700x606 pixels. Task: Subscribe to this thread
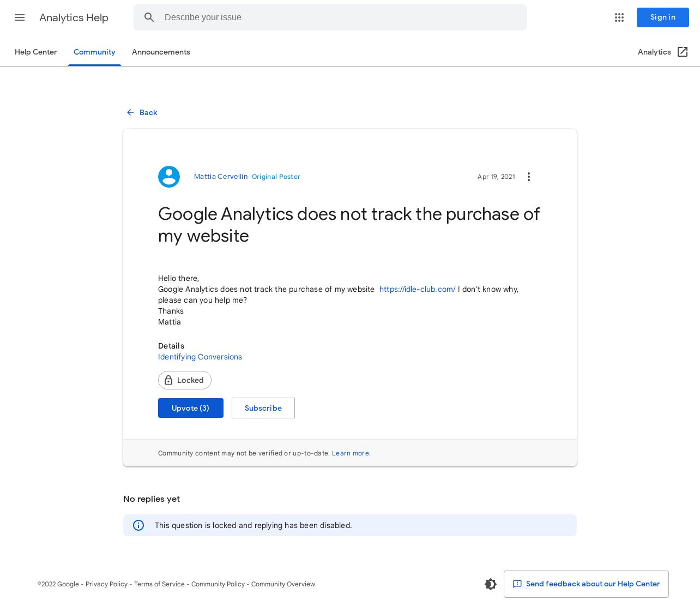click(263, 408)
